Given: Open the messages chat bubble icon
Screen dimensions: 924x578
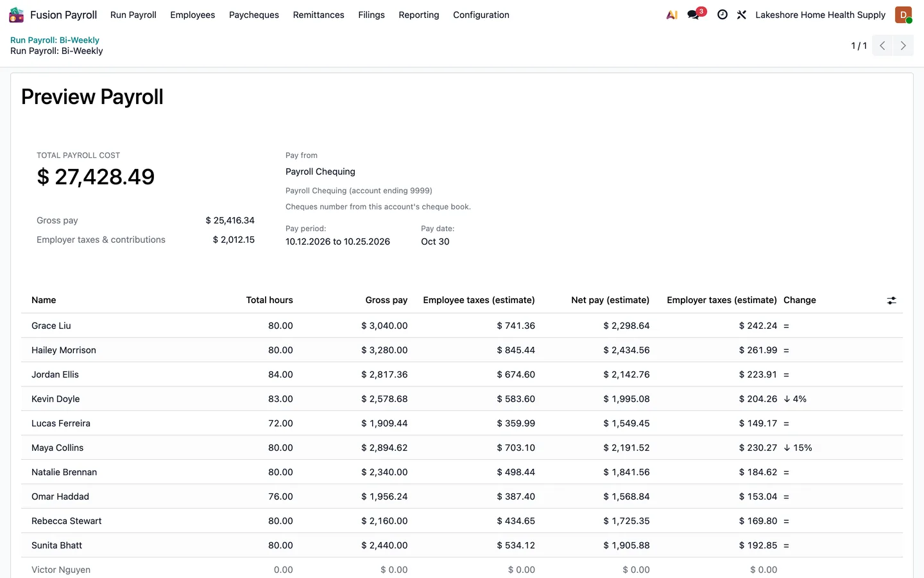Looking at the screenshot, I should (x=694, y=15).
